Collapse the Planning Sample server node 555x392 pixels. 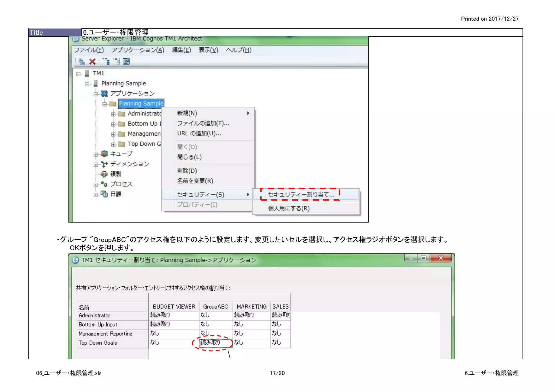click(x=87, y=84)
